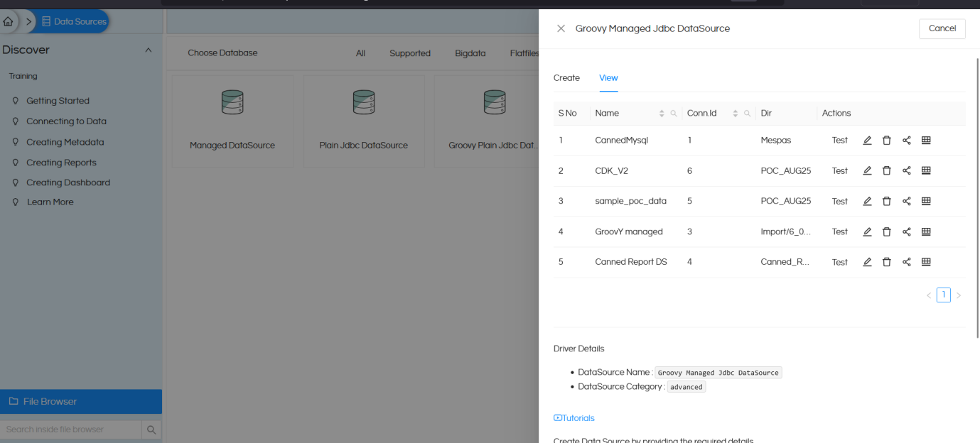Open the Plain Jdbc DataSource card
This screenshot has height=443, width=980.
364,122
